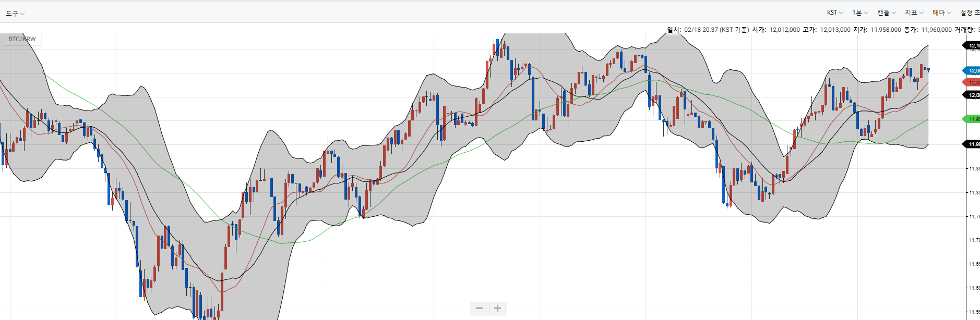Screen dimensions: 980x320
Task: Click the topmost black price tag
Action: [972, 46]
